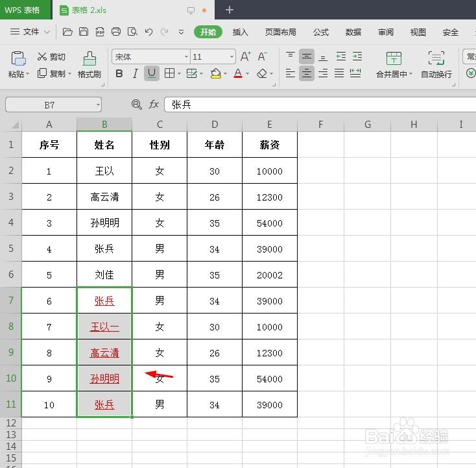Image resolution: width=476 pixels, height=468 pixels.
Task: Expand the Name Box dropdown B7
Action: pyautogui.click(x=98, y=105)
